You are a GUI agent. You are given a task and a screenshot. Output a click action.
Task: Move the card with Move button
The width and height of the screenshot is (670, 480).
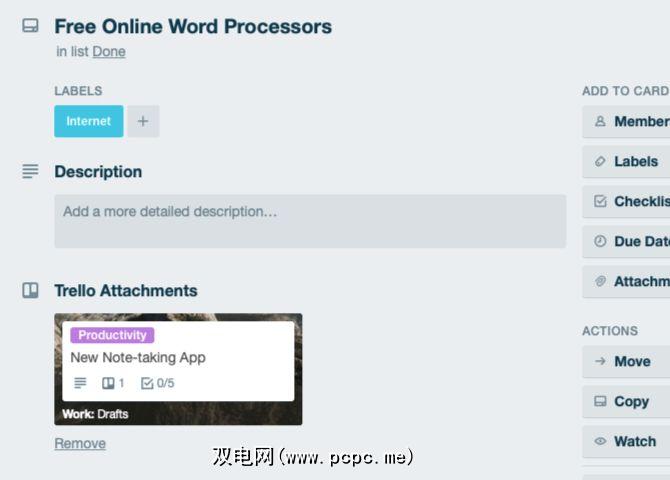[626, 362]
